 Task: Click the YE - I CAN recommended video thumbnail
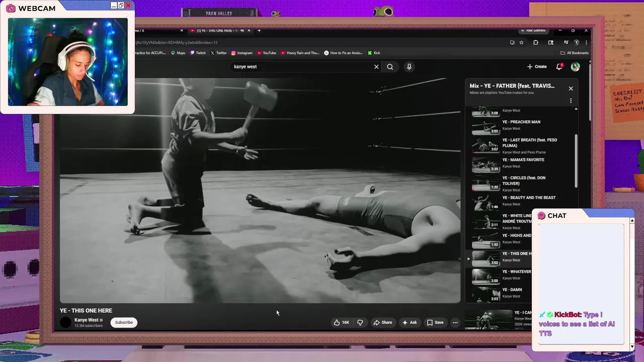click(x=488, y=319)
